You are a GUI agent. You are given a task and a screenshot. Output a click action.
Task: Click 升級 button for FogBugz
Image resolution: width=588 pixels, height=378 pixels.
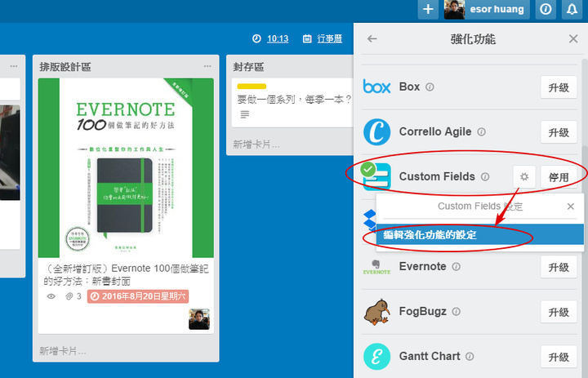pos(559,312)
